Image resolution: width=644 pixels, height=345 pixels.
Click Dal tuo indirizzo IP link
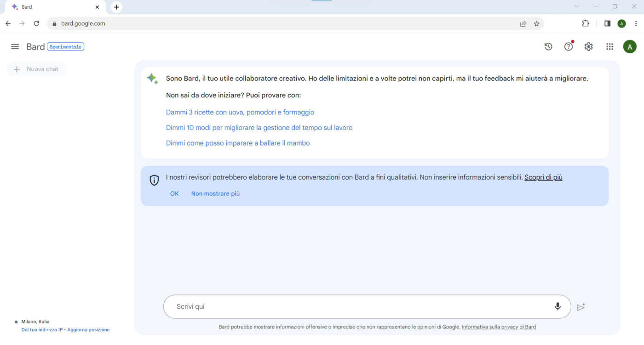tap(42, 330)
